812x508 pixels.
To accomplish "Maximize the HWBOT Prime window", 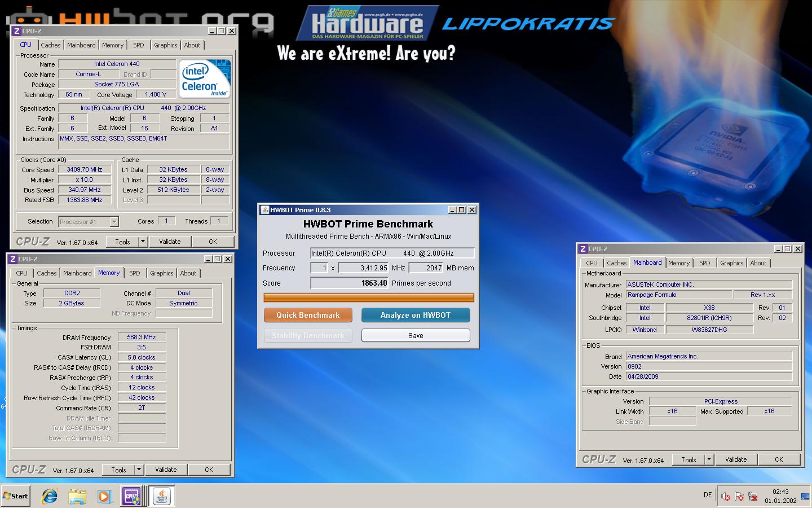I will click(x=462, y=210).
